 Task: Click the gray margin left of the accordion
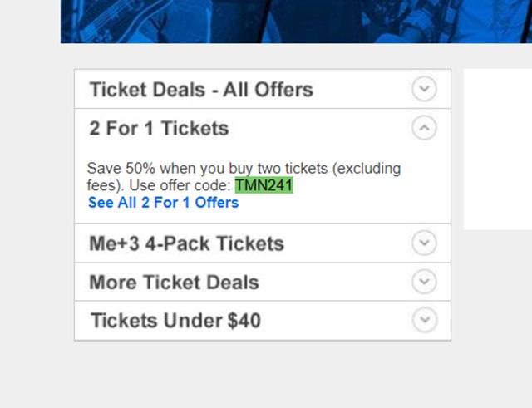[x=37, y=208]
